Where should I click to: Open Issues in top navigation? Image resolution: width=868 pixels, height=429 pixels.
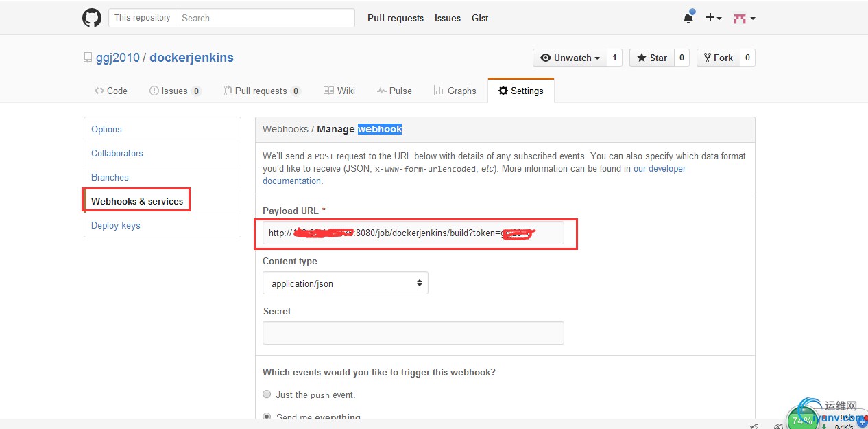(x=448, y=18)
